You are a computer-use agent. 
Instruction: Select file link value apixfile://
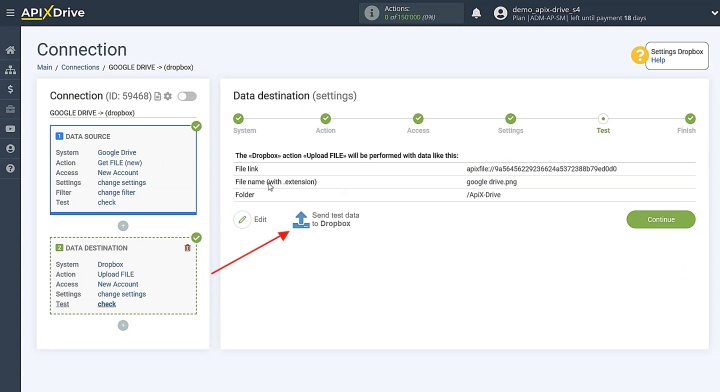[x=541, y=169]
